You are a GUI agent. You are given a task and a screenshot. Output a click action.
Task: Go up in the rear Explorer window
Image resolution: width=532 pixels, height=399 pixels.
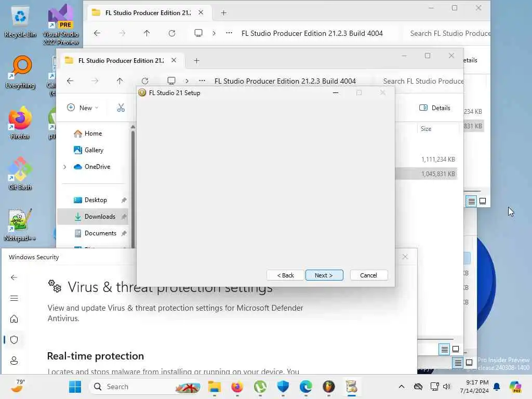click(147, 33)
